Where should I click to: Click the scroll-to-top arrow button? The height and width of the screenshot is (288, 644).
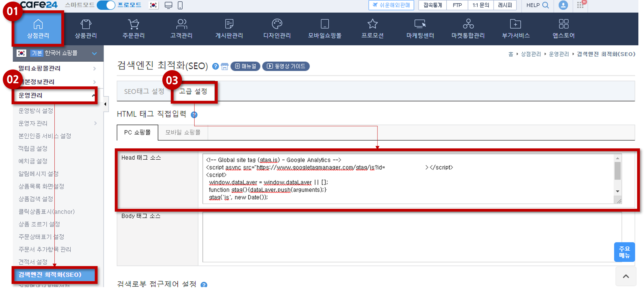tap(626, 276)
